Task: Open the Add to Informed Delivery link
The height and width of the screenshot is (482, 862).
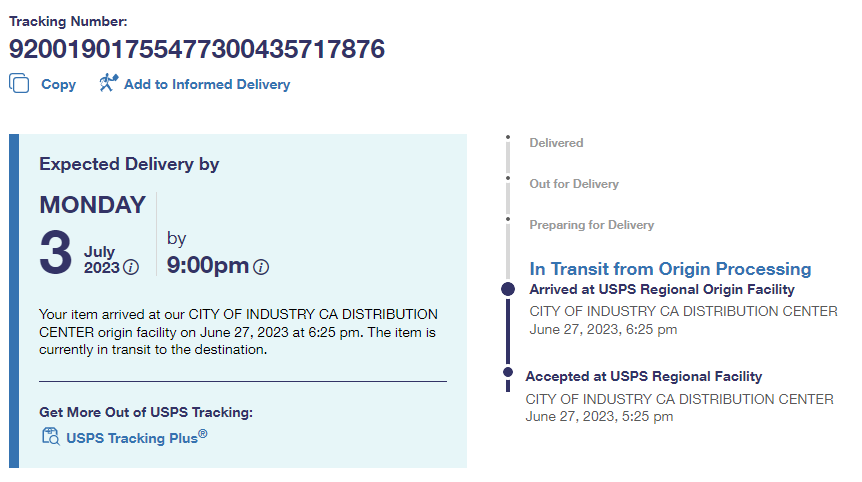Action: click(206, 85)
